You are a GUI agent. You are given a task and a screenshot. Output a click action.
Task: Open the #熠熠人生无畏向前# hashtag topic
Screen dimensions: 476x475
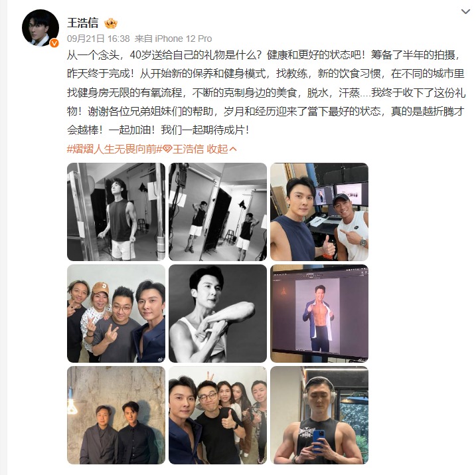pos(112,149)
